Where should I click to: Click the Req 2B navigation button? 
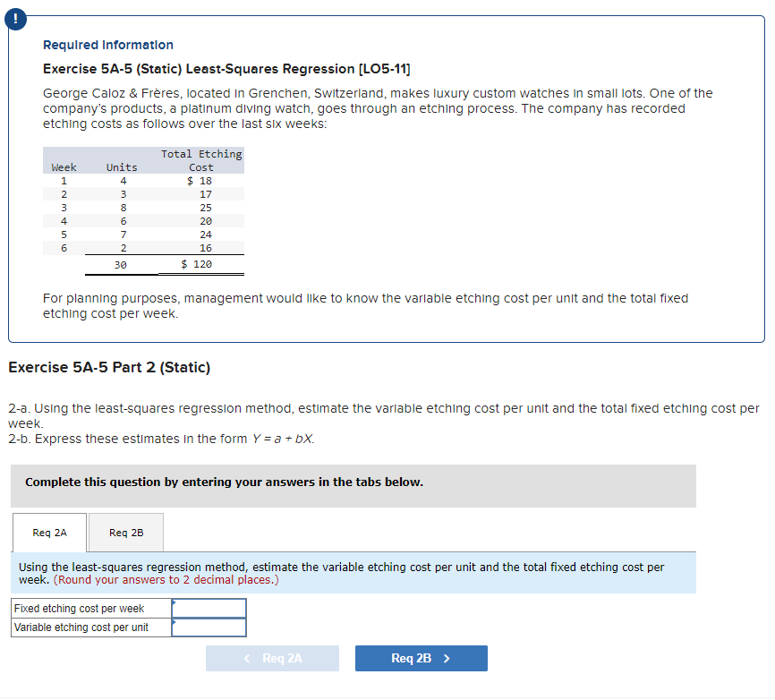421,658
